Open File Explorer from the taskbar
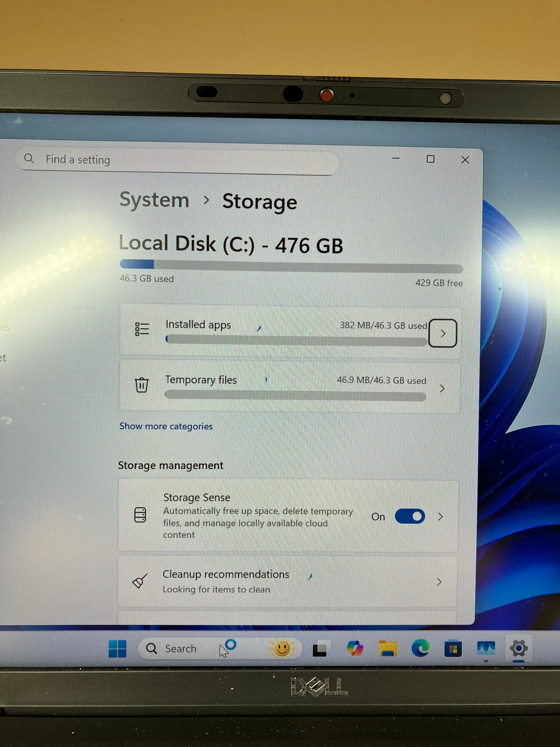 [388, 648]
